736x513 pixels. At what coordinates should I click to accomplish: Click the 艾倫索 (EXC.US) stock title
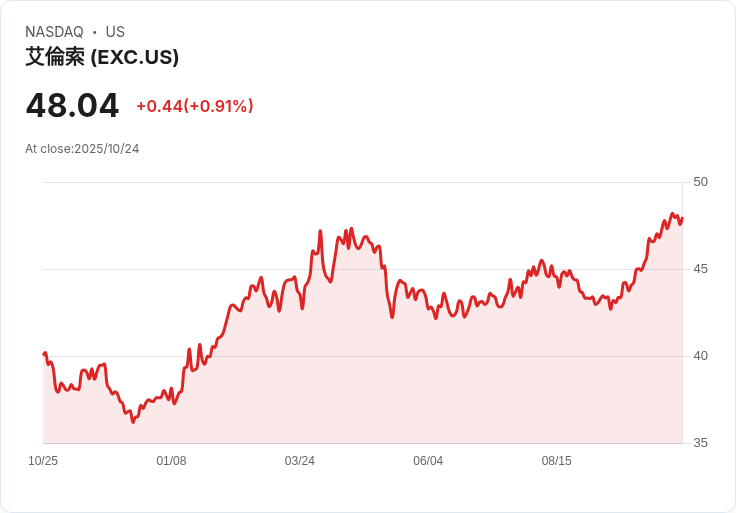[102, 58]
